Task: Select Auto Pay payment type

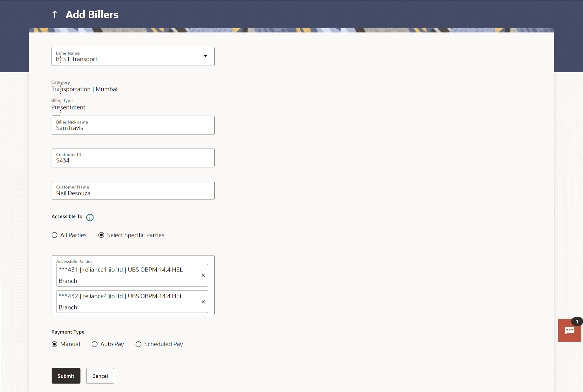Action: pos(94,344)
